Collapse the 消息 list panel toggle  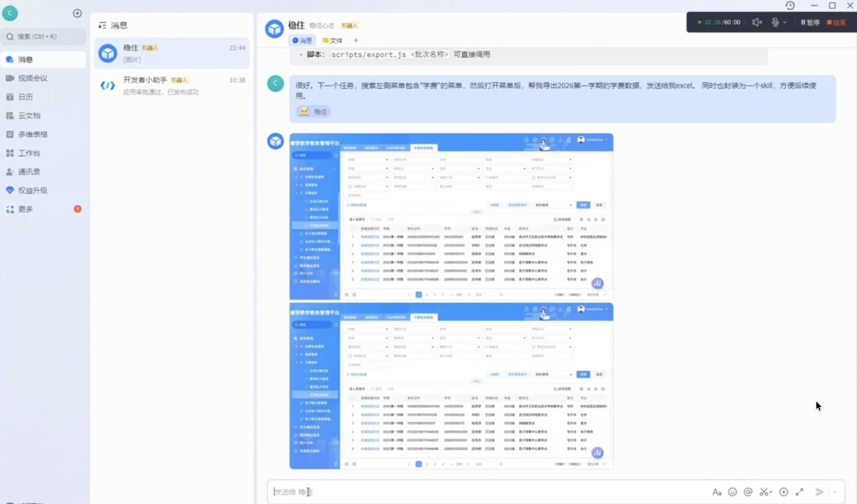102,25
